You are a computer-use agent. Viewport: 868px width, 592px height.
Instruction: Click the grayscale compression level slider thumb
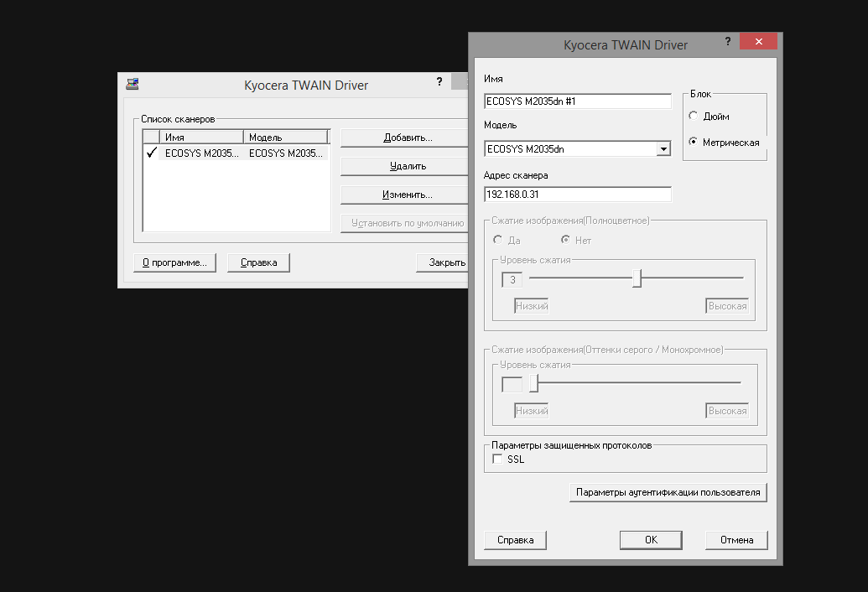point(533,383)
